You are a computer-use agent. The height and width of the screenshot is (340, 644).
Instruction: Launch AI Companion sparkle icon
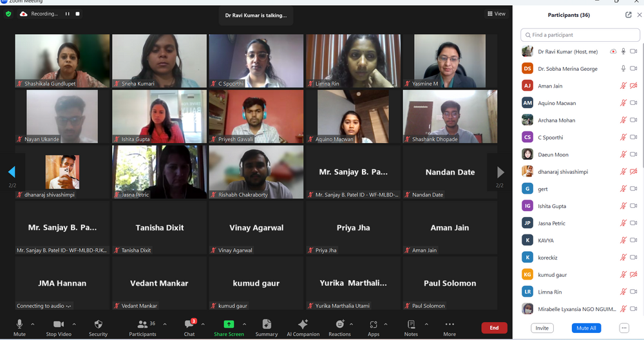[x=303, y=325]
